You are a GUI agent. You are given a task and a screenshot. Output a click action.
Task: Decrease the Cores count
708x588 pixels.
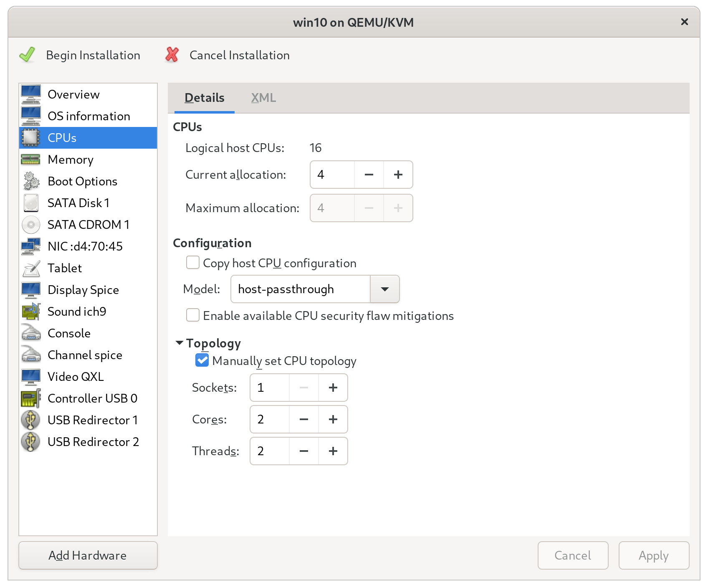coord(304,419)
